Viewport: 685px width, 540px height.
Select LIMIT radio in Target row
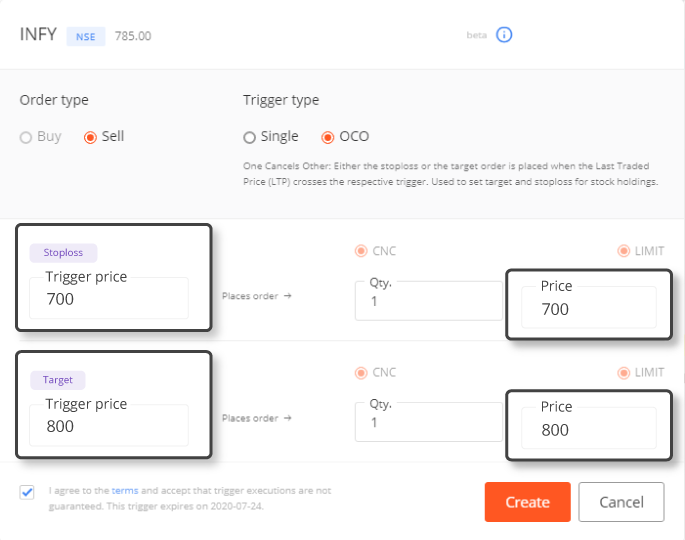623,373
